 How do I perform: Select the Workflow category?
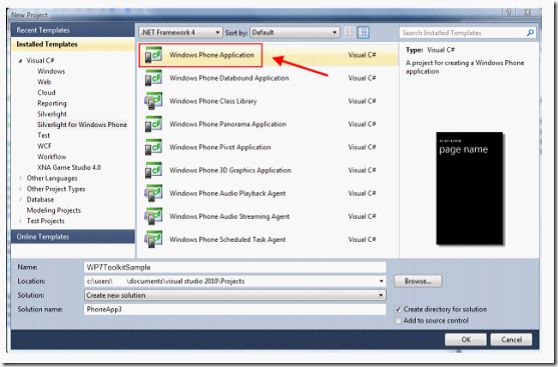[52, 157]
